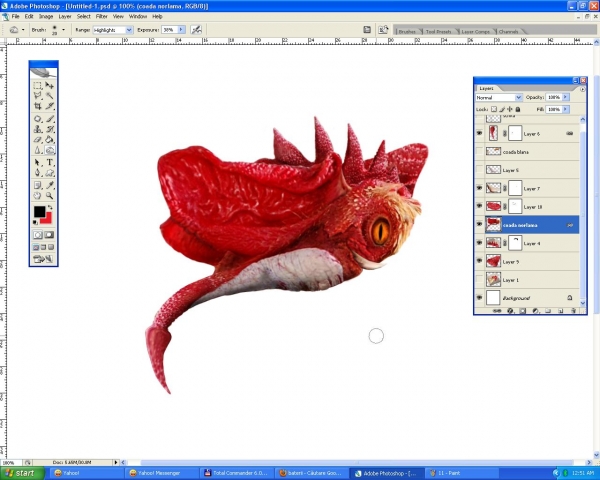Select the Slice tool
The height and width of the screenshot is (480, 600).
click(x=49, y=106)
